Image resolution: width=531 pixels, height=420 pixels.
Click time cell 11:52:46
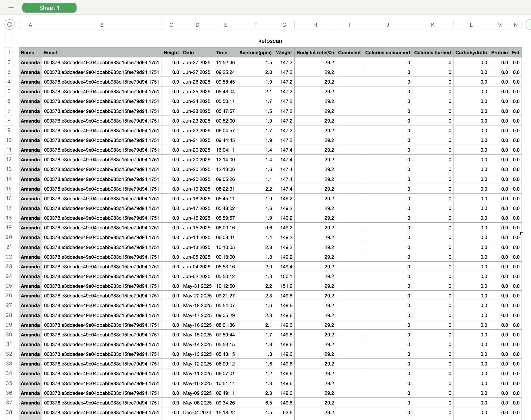[x=226, y=62]
